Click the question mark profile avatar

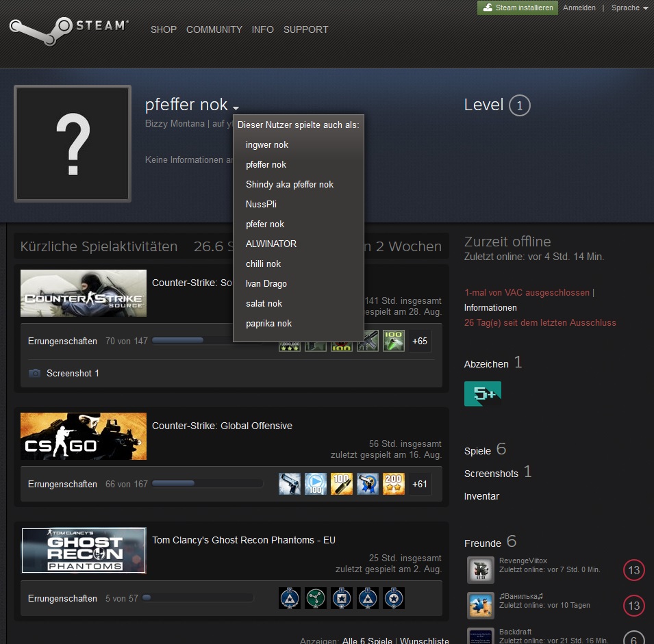coord(73,144)
